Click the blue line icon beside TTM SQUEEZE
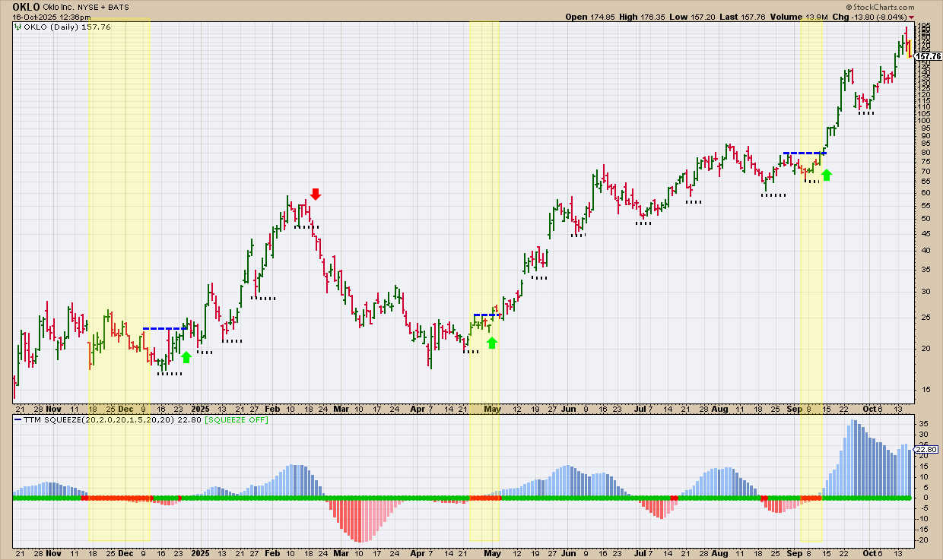 (17, 419)
